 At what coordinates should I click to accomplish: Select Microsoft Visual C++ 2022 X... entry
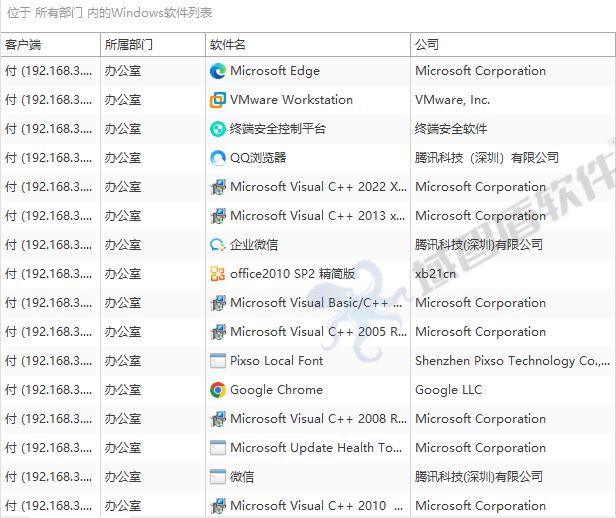[x=319, y=187]
